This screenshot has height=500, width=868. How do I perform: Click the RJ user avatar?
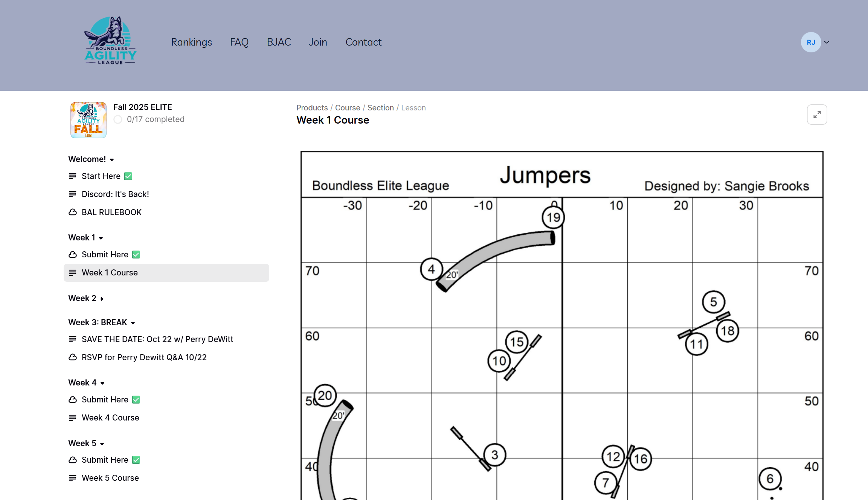(x=811, y=42)
